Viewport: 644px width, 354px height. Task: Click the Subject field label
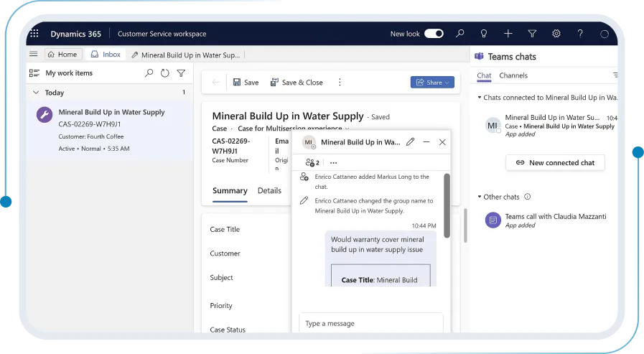[221, 278]
